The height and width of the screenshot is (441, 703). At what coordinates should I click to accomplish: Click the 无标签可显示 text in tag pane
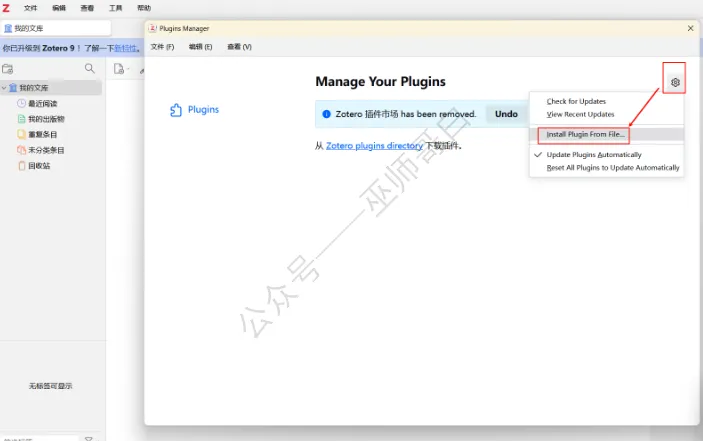tap(50, 386)
